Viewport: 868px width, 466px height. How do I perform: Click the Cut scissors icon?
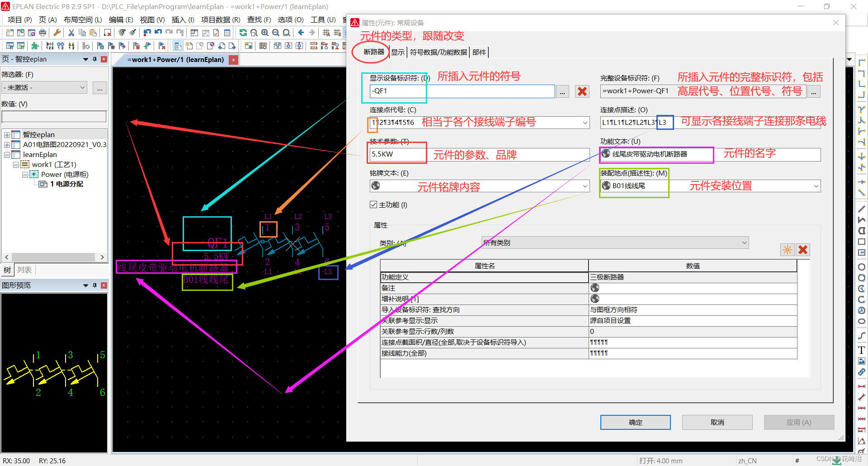coord(71,33)
